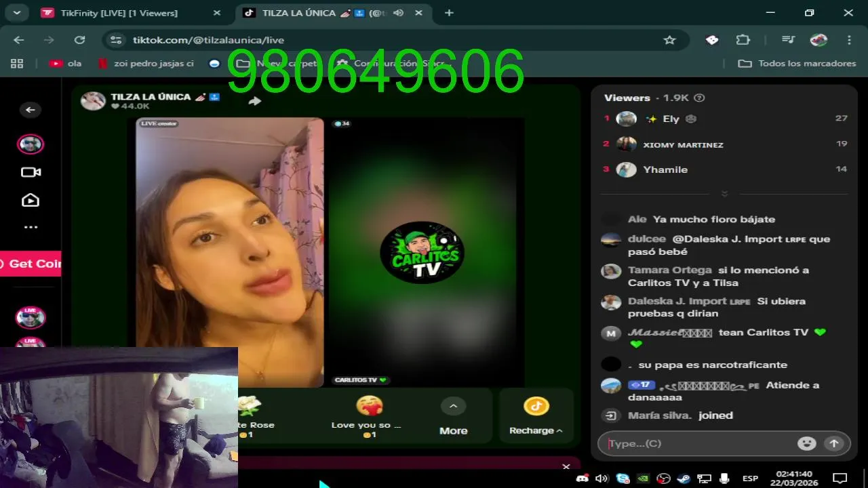Open Steam tray icon

click(x=684, y=478)
